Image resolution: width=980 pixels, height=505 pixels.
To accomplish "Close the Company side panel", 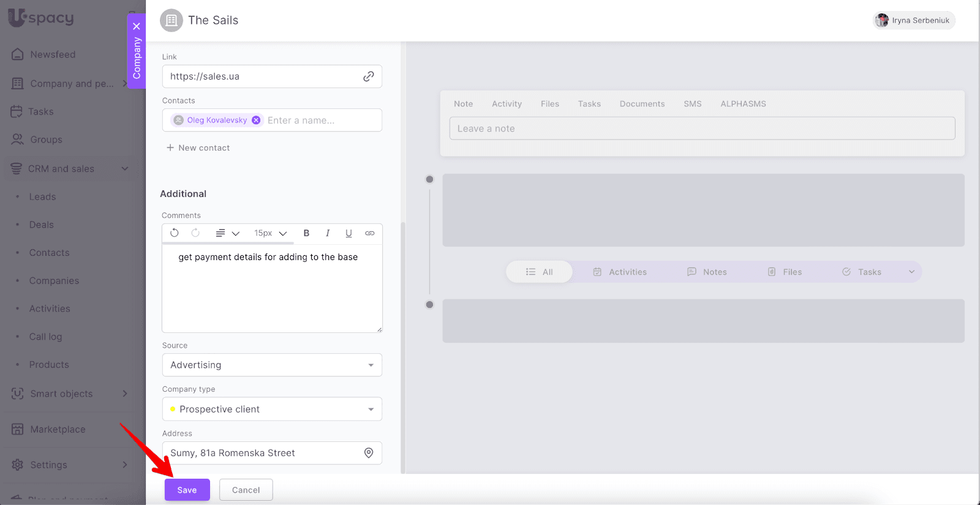I will pos(137,26).
